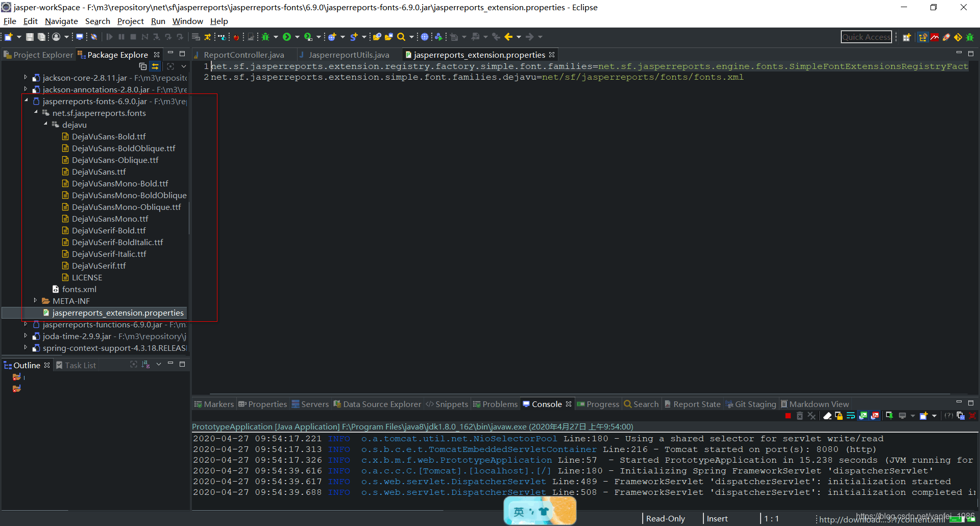This screenshot has width=980, height=526.
Task: Switch to the JasperreportUtils.java tab
Action: 349,55
